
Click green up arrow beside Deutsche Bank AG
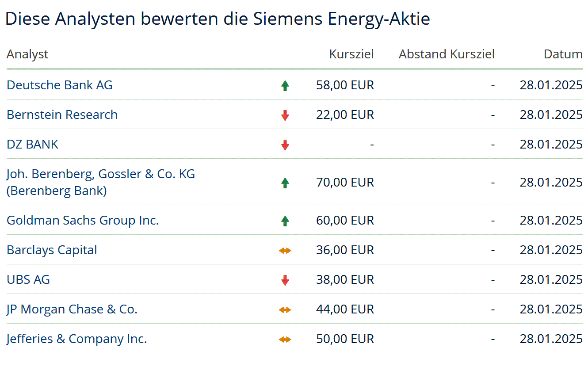tap(285, 86)
